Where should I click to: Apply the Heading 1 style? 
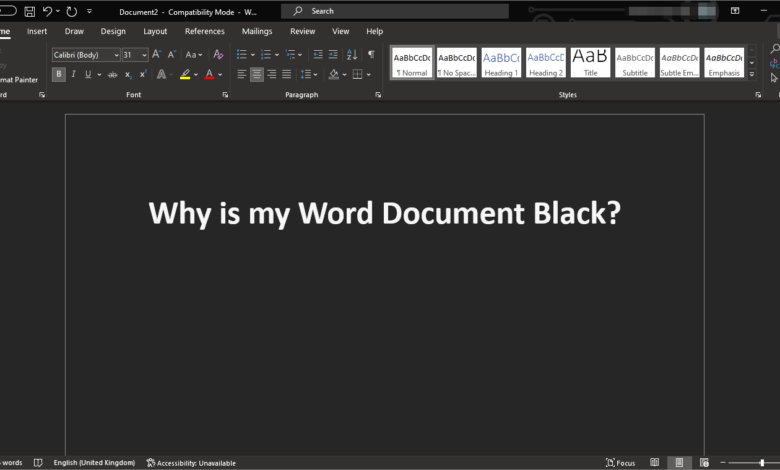(501, 63)
